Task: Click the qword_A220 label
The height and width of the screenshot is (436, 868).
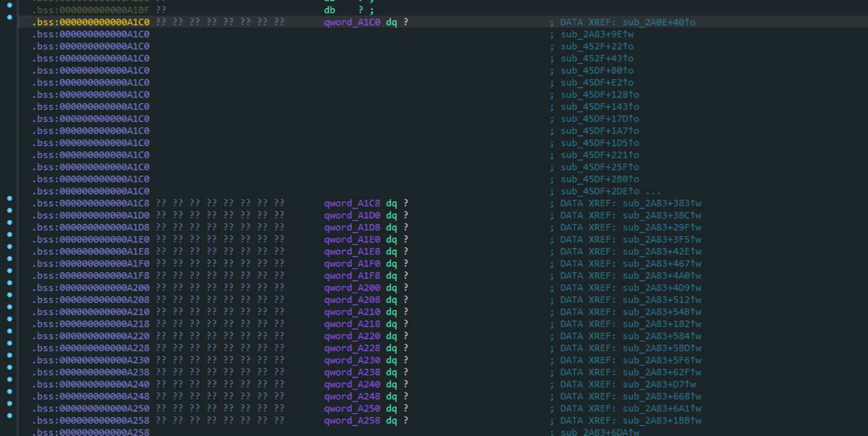Action: tap(352, 336)
